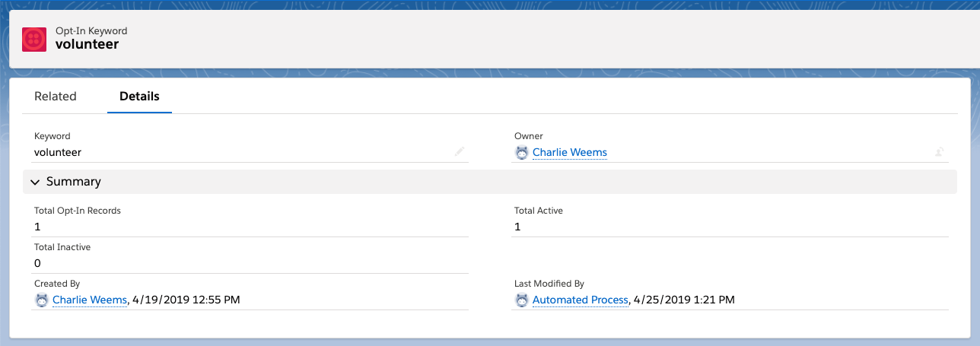Click the avatar icon beside Owner name
The width and height of the screenshot is (980, 346).
point(522,153)
